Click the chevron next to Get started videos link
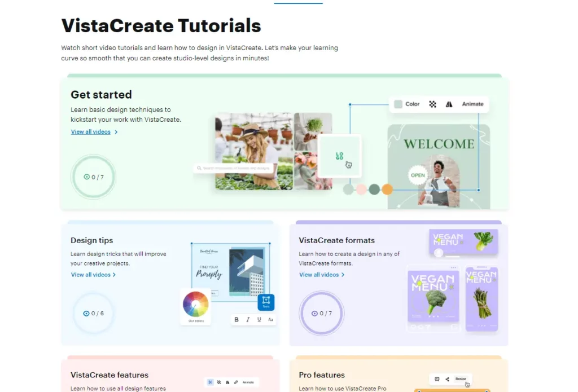578x392 pixels. (116, 132)
